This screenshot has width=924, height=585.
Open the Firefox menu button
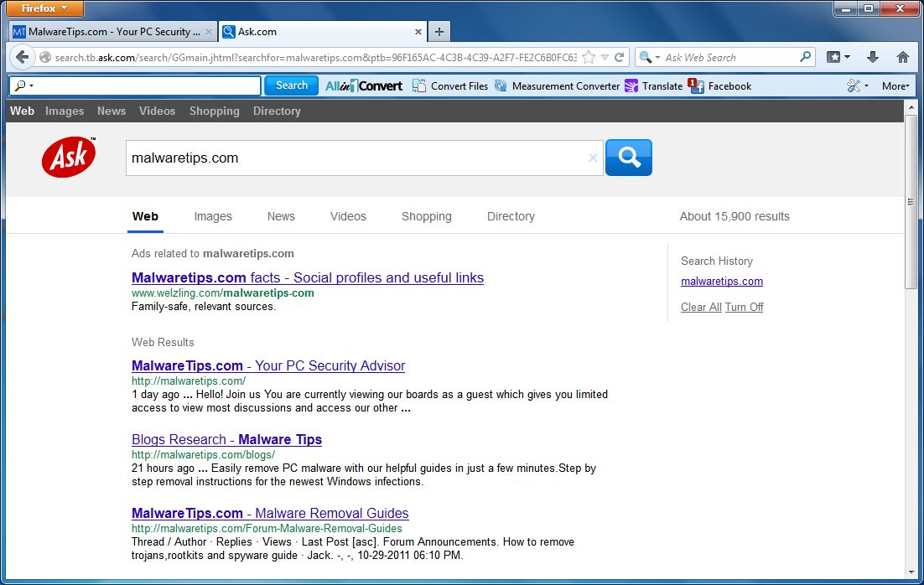point(44,8)
